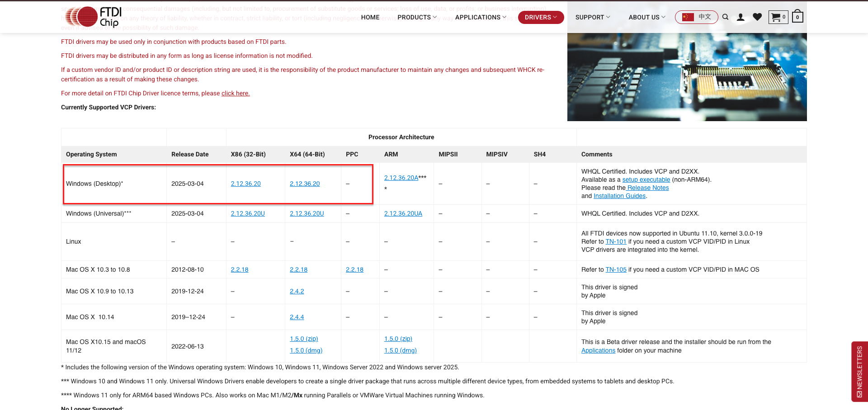
Task: Download Windows Universal ARM driver 2.12.36.20UA
Action: click(x=403, y=213)
